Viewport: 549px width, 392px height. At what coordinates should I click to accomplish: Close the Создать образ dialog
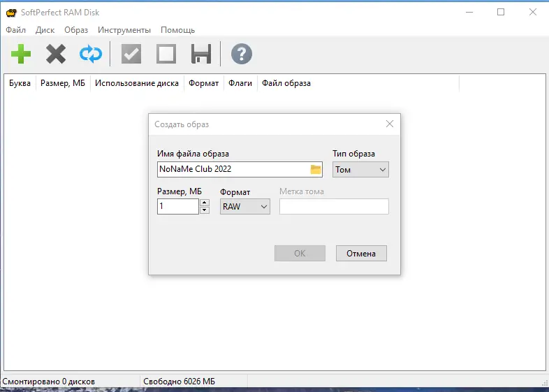pyautogui.click(x=390, y=124)
